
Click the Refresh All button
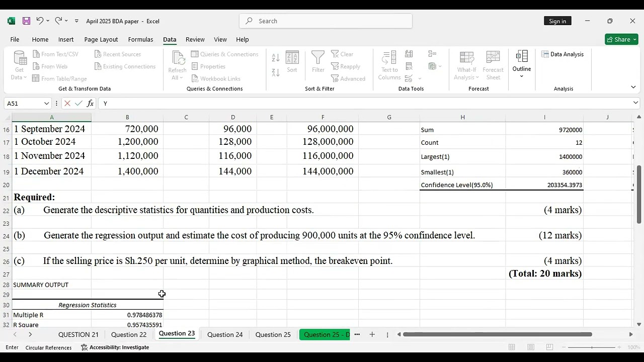coord(177,65)
